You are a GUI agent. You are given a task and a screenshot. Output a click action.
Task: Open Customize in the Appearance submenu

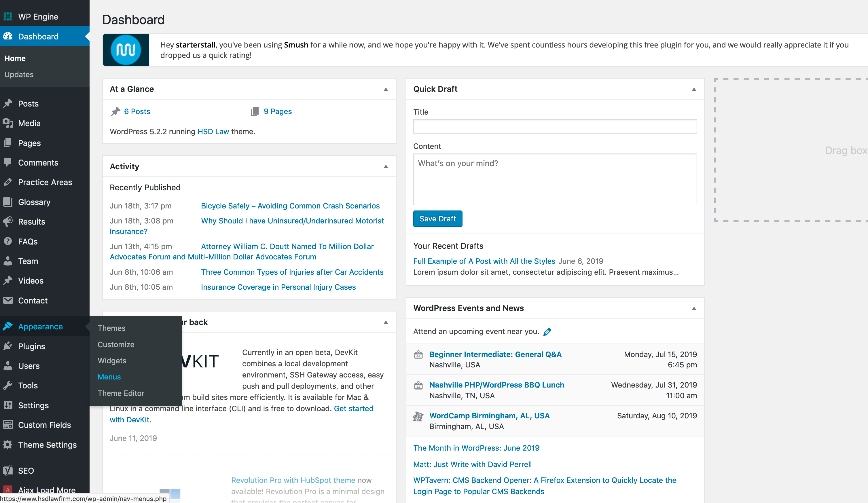(116, 344)
